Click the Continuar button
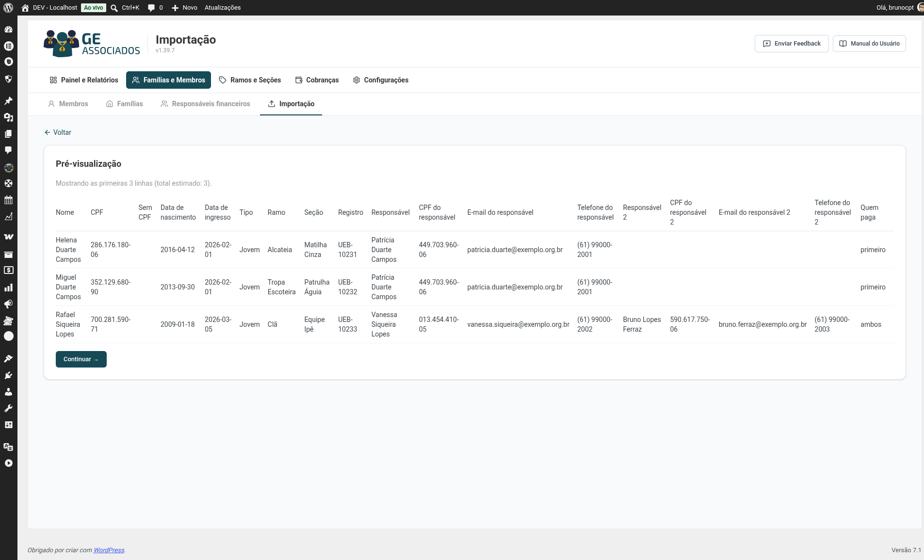The width and height of the screenshot is (924, 560). (x=81, y=359)
